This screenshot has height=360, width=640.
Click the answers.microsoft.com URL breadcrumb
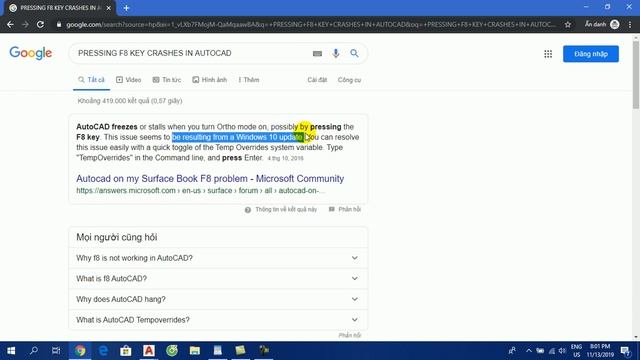click(200, 191)
